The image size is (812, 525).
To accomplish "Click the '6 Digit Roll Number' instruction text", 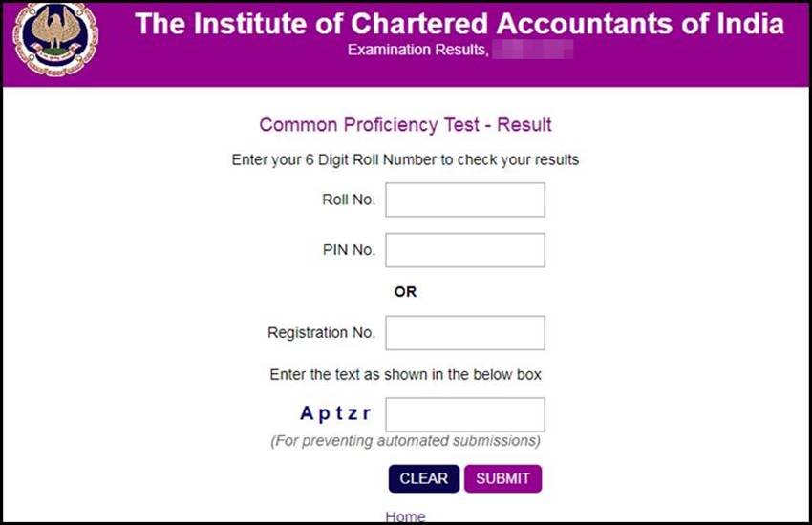I will (405, 160).
